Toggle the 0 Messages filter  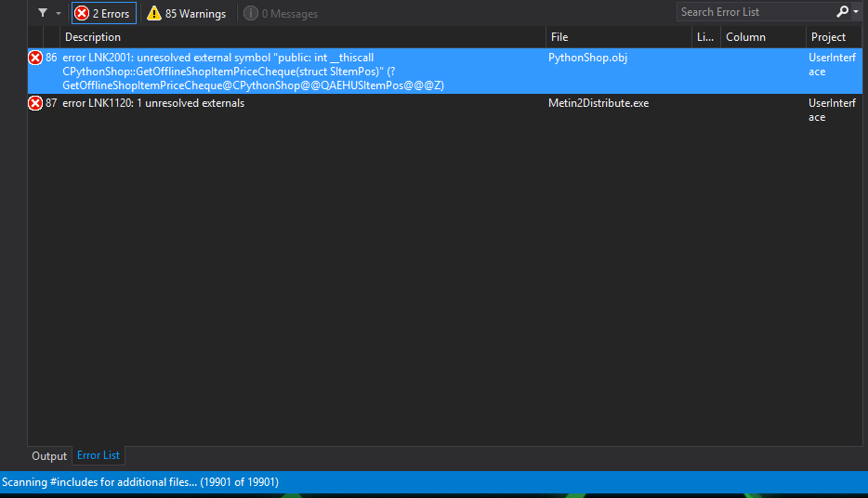(281, 13)
